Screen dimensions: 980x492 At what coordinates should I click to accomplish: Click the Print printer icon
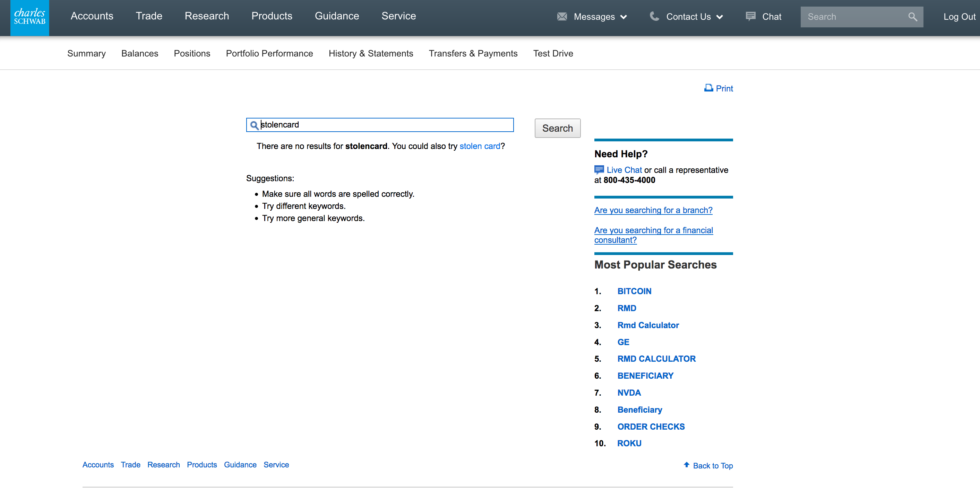click(x=708, y=88)
